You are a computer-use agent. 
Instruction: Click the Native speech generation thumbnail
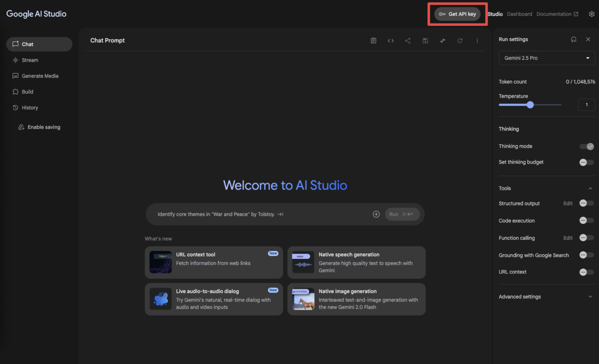[x=303, y=262]
